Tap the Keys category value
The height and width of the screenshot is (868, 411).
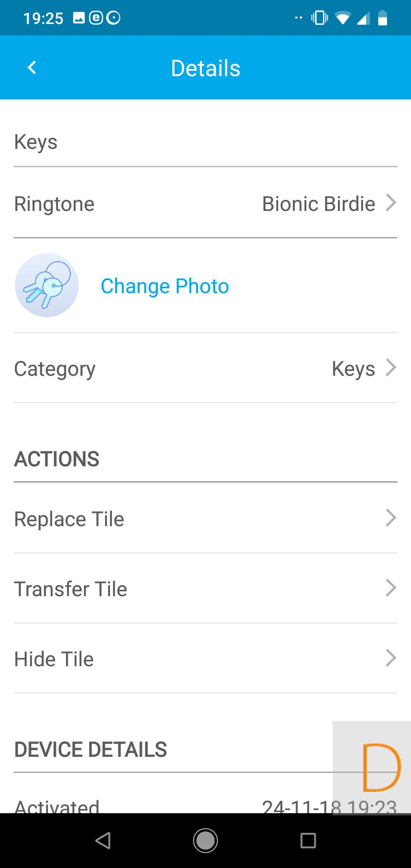pos(353,369)
